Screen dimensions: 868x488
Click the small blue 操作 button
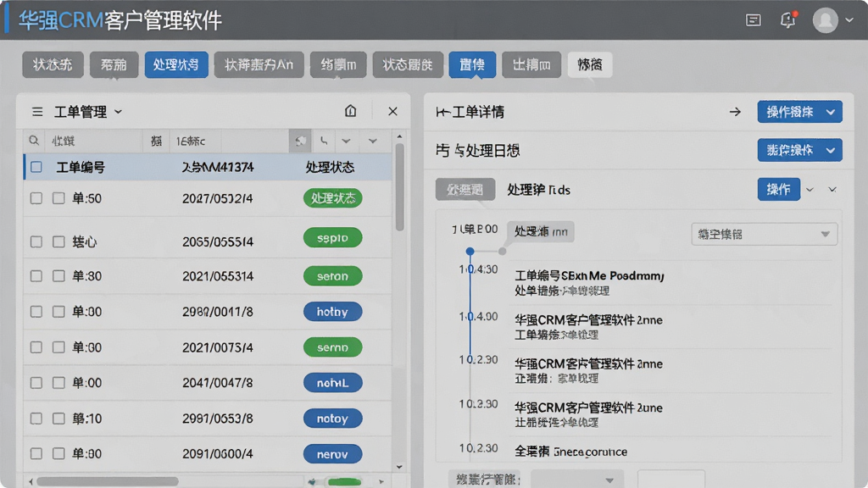[779, 189]
